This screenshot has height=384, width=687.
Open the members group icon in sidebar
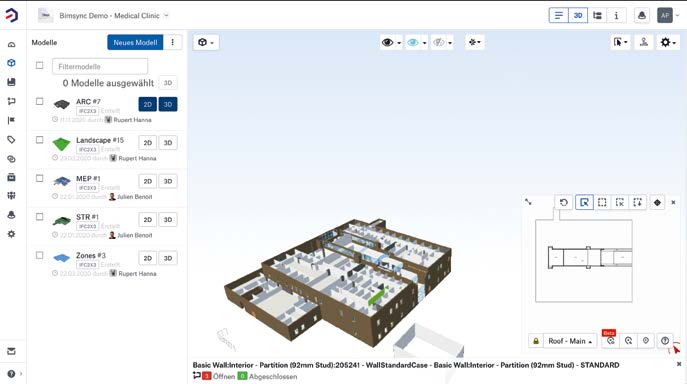click(x=11, y=196)
